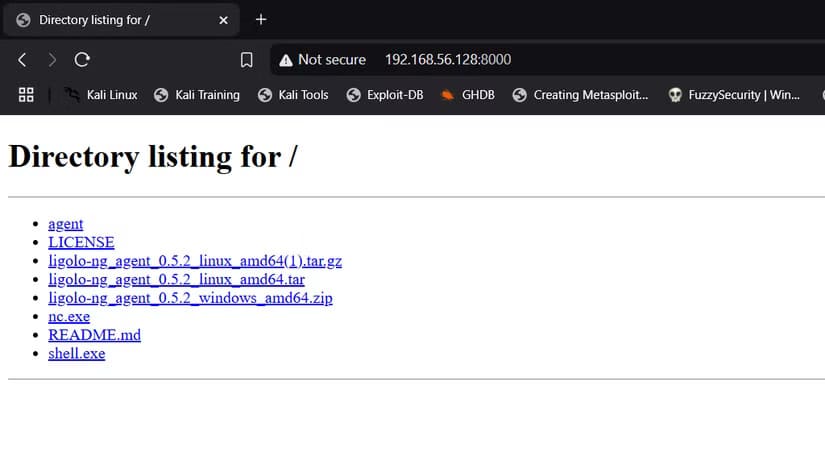Click the Not secure warning indicator
825x472 pixels.
[x=322, y=60]
